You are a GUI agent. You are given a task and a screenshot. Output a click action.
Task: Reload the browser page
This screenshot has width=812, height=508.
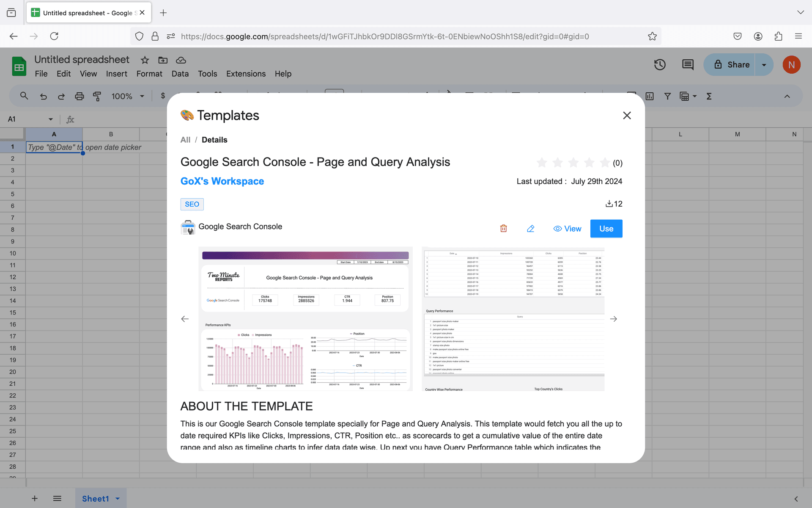click(x=54, y=36)
